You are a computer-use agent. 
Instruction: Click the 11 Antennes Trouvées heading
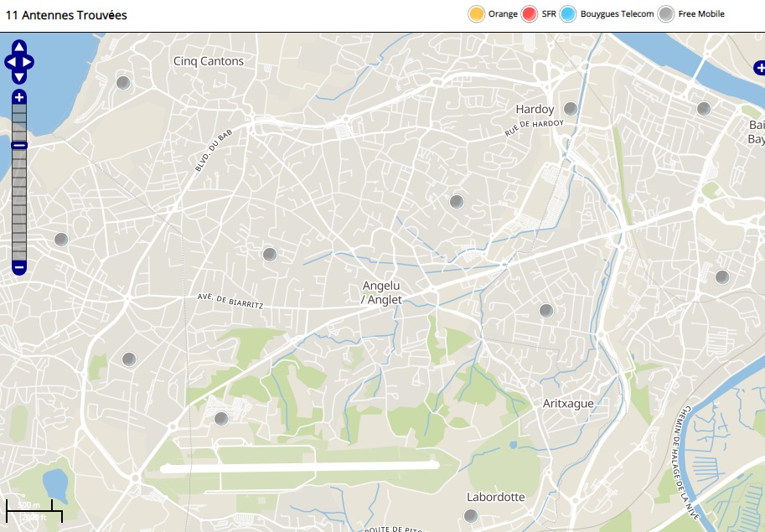(66, 15)
